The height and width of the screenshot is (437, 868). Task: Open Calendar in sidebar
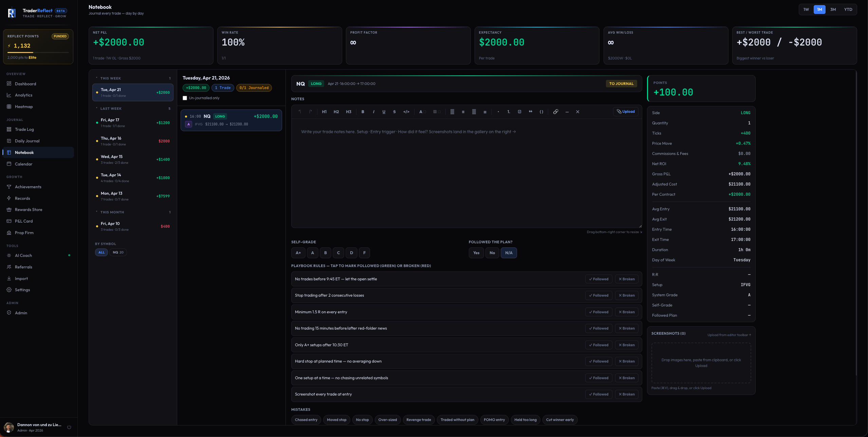(x=38, y=164)
